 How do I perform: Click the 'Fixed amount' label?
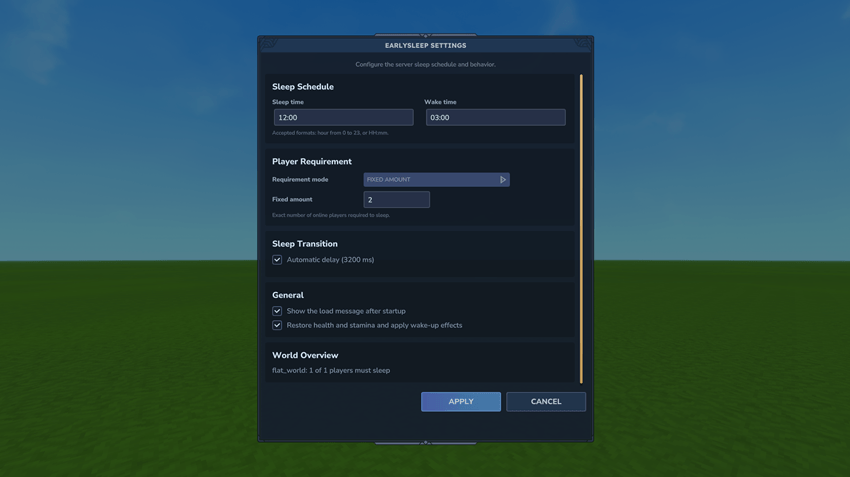(x=292, y=199)
